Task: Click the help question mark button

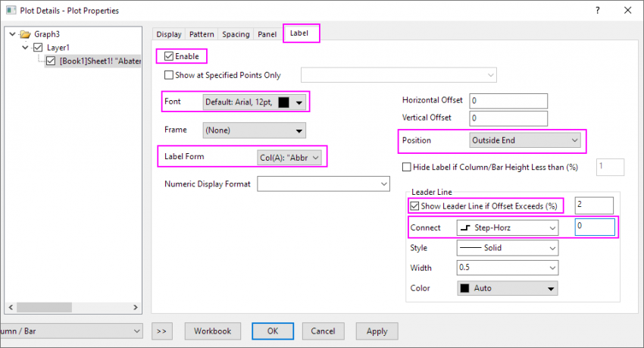Action: [x=597, y=11]
